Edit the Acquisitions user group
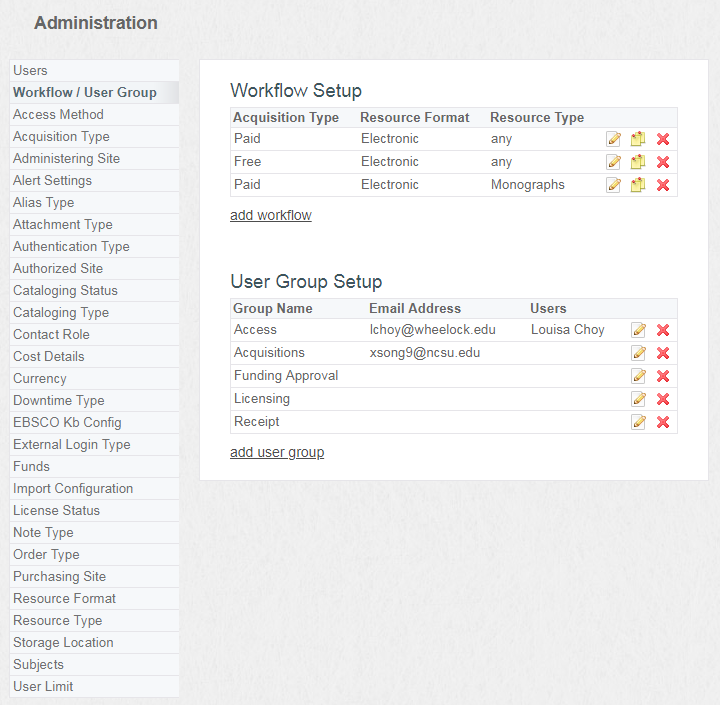Viewport: 720px width, 705px height. click(638, 353)
